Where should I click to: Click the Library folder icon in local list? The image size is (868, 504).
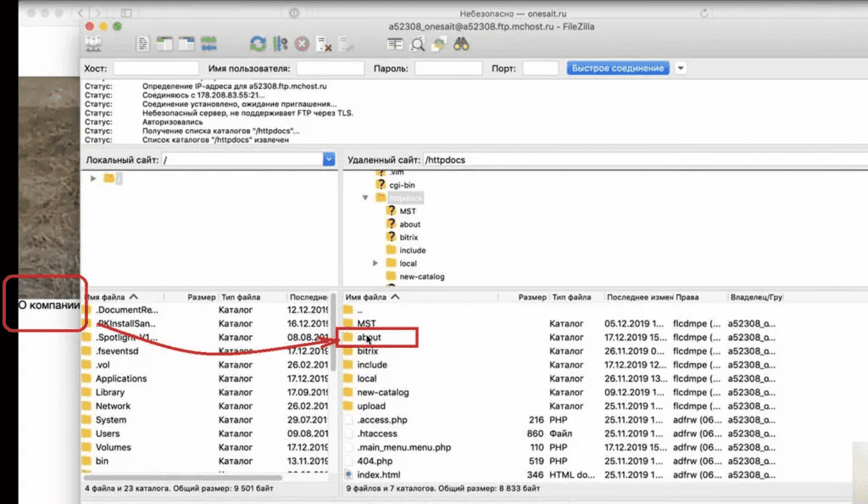(x=87, y=392)
